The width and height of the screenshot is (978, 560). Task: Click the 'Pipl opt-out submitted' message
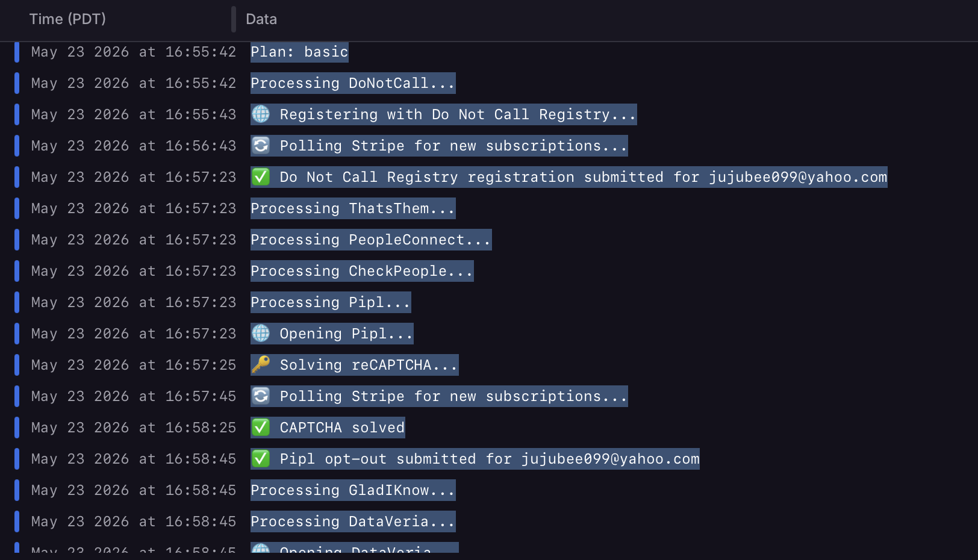489,459
